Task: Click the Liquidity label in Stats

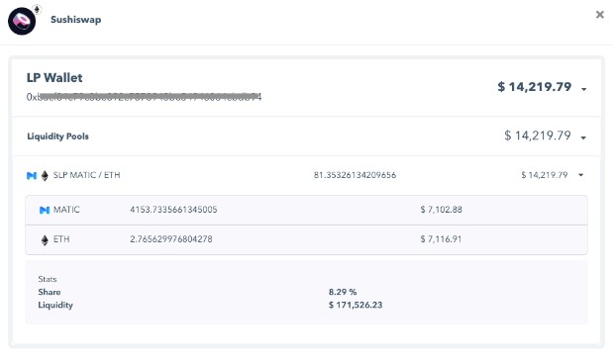Action: click(x=55, y=305)
